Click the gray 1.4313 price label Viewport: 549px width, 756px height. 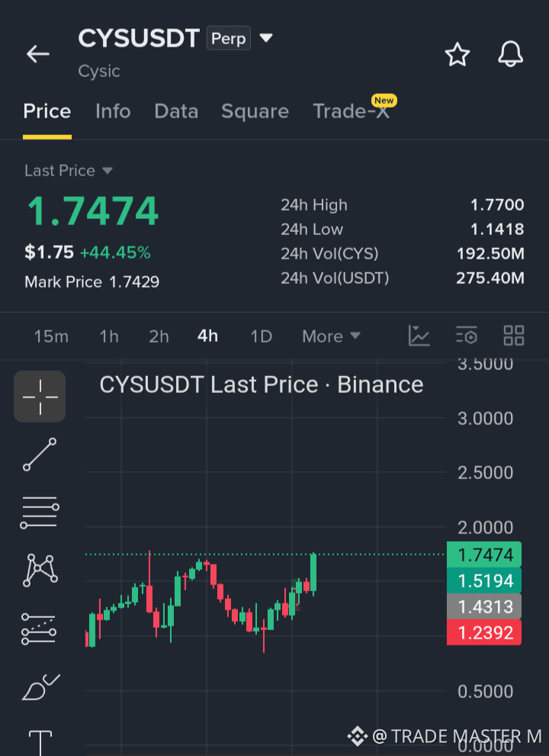pyautogui.click(x=484, y=606)
